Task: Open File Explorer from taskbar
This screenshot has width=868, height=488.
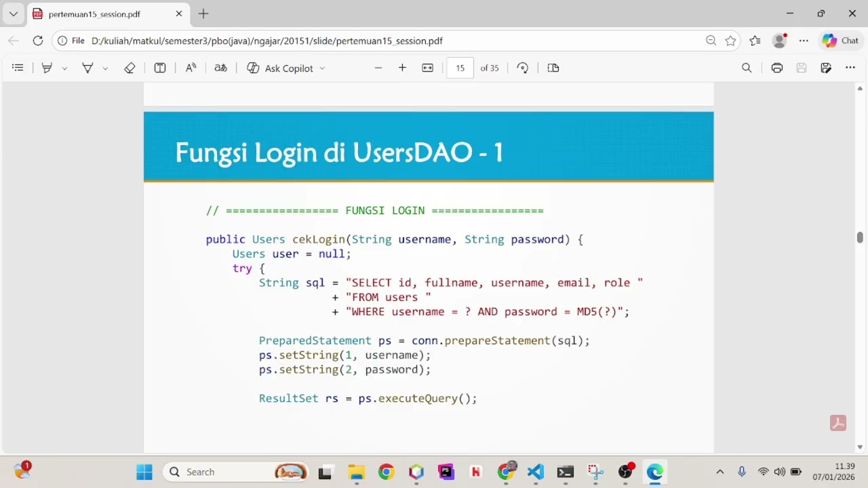Action: pos(356,472)
